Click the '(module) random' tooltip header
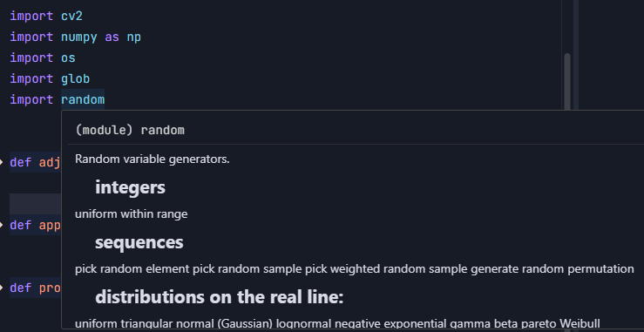Image resolution: width=644 pixels, height=332 pixels. tap(130, 130)
